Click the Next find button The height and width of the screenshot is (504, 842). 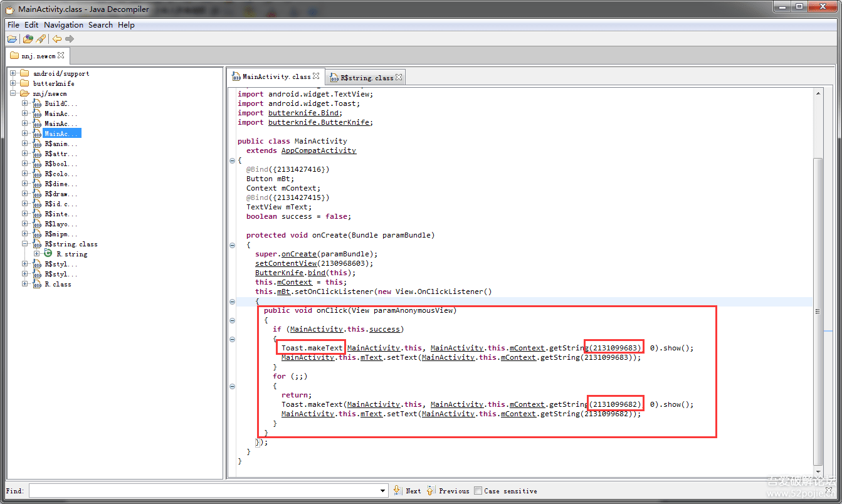407,491
